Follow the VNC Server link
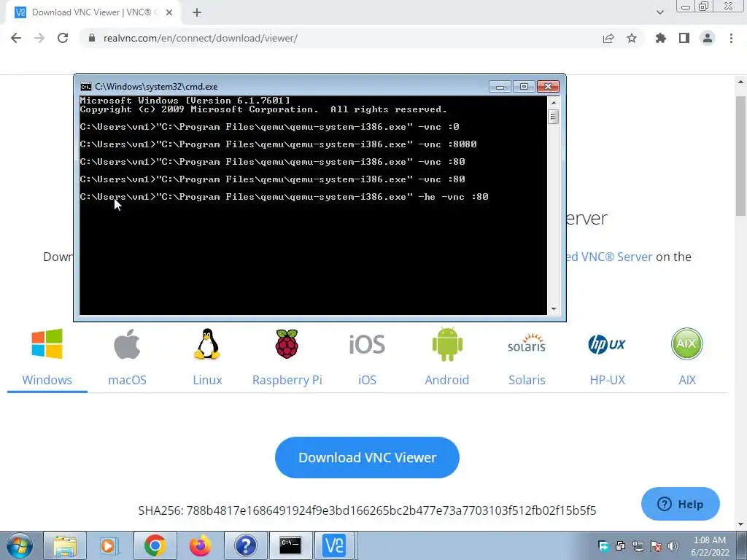Image resolution: width=747 pixels, height=560 pixels. pos(609,257)
